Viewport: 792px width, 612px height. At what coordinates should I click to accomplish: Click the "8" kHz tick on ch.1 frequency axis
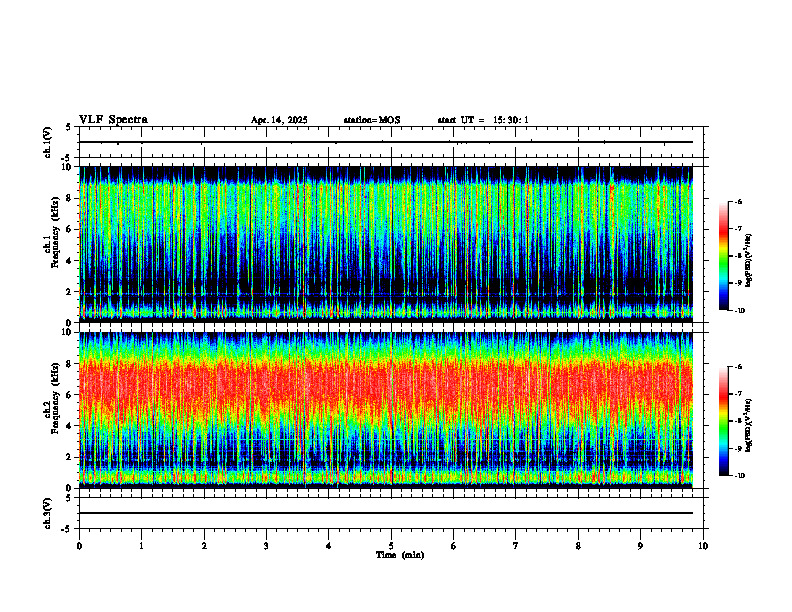69,198
